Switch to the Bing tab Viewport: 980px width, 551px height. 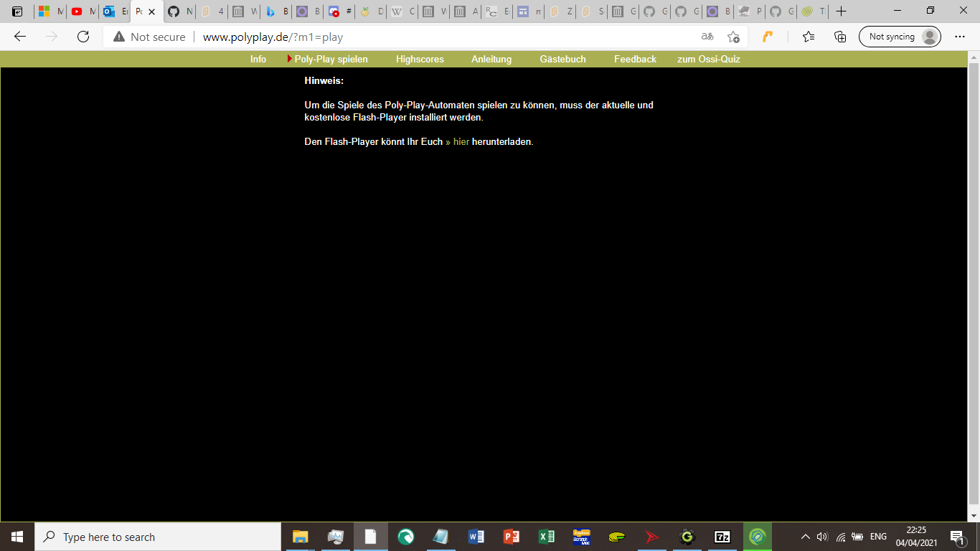pos(278,11)
